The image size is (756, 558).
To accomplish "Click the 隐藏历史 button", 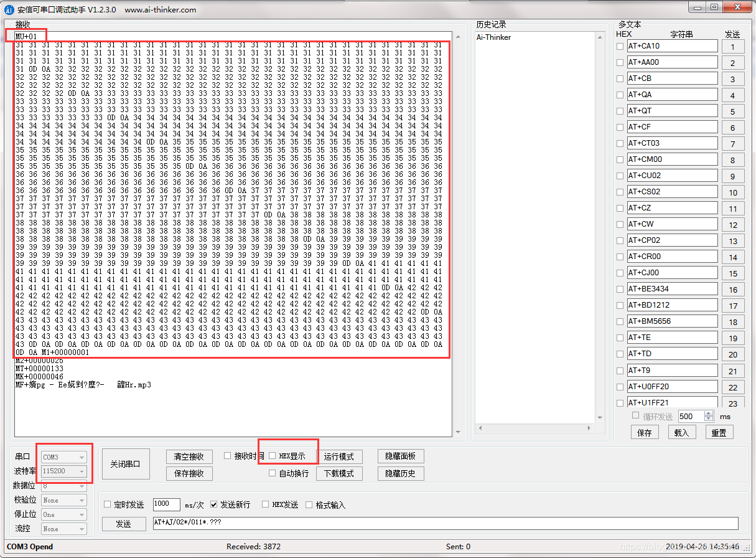I will tap(400, 473).
